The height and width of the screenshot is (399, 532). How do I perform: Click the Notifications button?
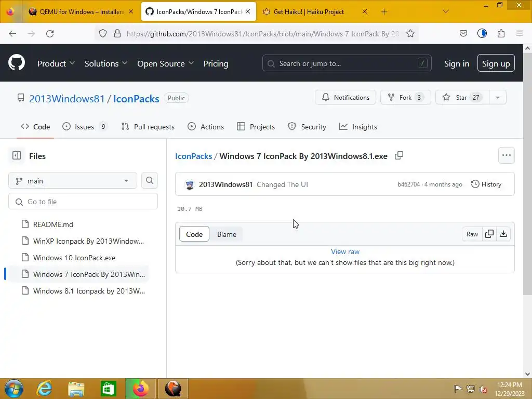345,97
